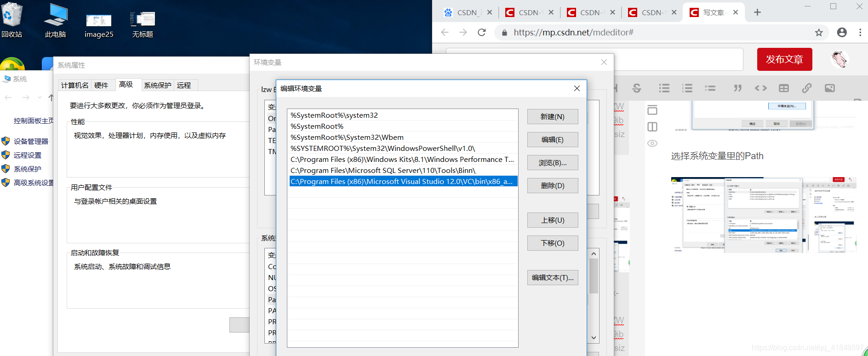Select the %SystemRoot%\system32 entry
Image resolution: width=868 pixels, height=356 pixels.
[x=403, y=115]
